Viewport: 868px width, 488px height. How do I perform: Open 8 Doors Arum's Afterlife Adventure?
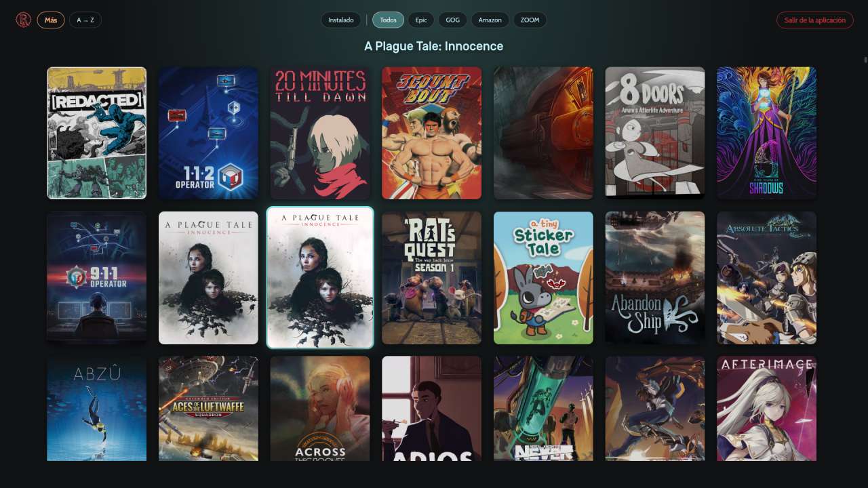tap(655, 133)
